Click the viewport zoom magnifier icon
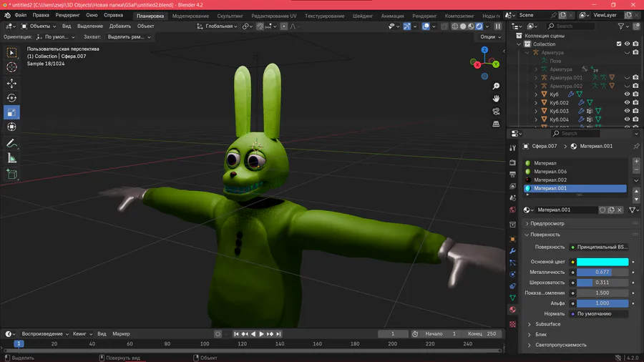The image size is (644, 362). point(496,86)
